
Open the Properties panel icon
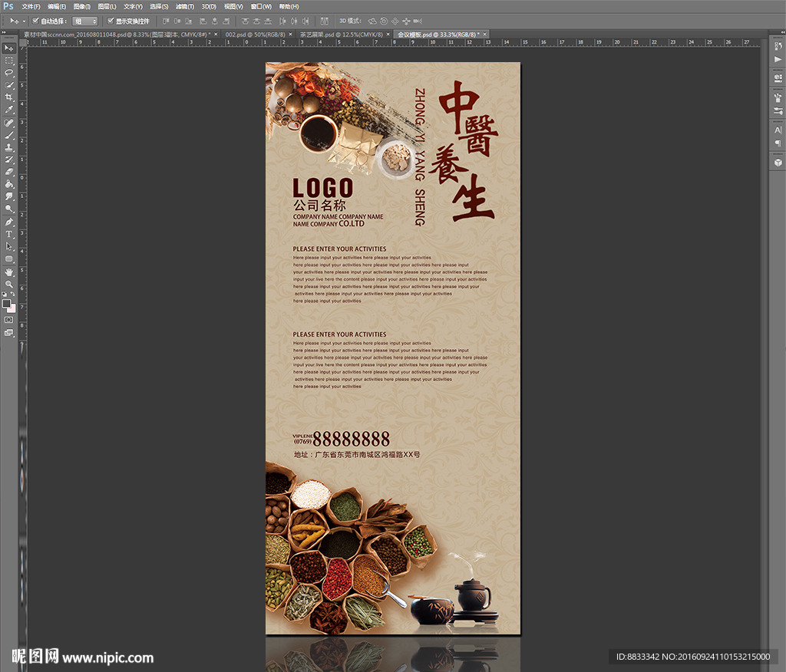(x=778, y=78)
